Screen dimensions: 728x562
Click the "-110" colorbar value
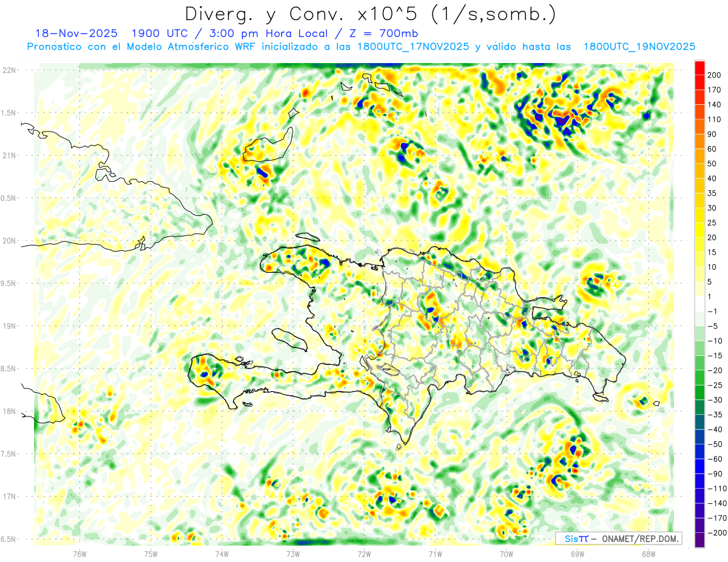click(x=716, y=489)
